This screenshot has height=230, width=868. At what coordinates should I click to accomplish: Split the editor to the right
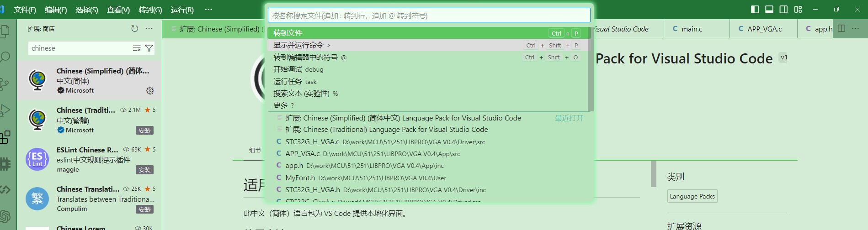[841, 28]
